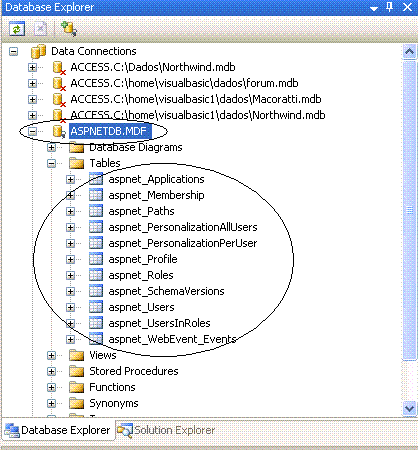Switch to the Database Explorer tab
The width and height of the screenshot is (418, 450).
[58, 430]
